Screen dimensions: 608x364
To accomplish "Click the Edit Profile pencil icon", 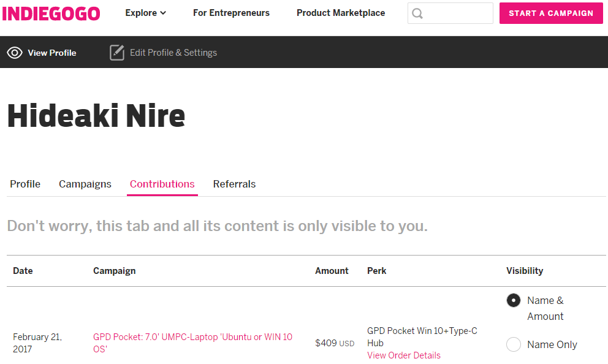I will (116, 53).
